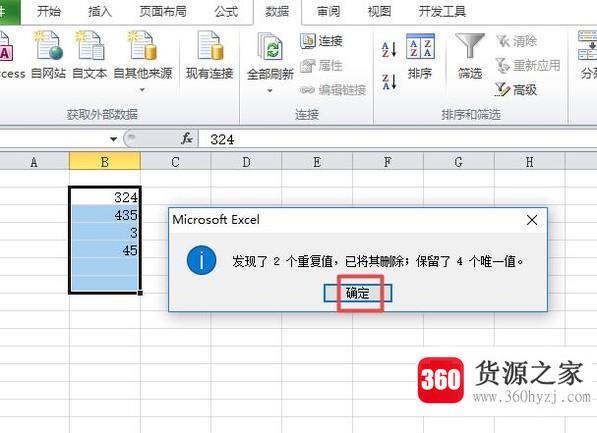Image resolution: width=597 pixels, height=433 pixels.
Task: Click the 编辑链接 edit links item
Action: pos(333,90)
